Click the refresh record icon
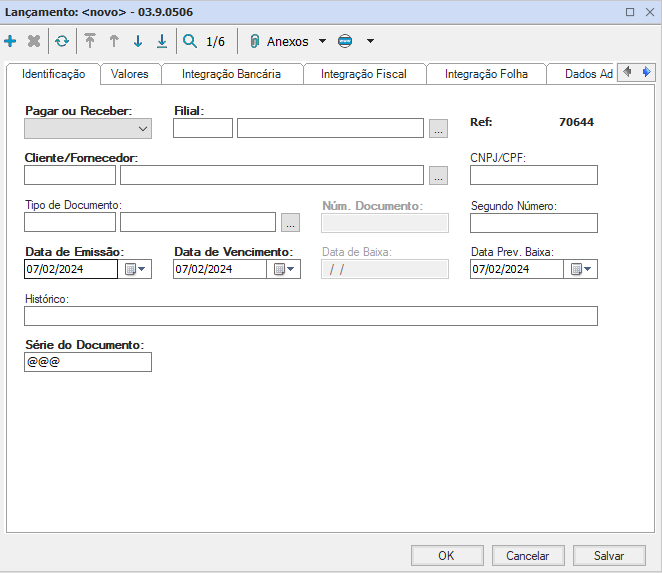662x573 pixels. point(62,41)
